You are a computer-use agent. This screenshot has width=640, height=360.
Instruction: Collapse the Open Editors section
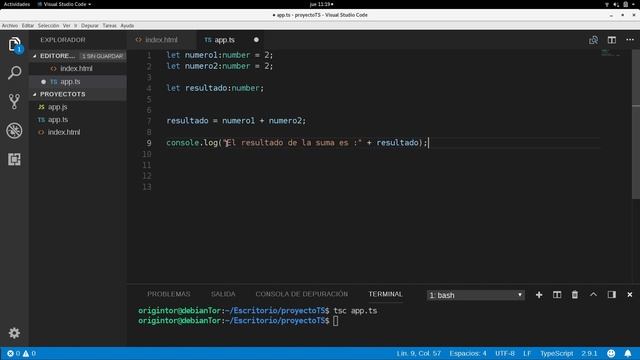tap(35, 56)
